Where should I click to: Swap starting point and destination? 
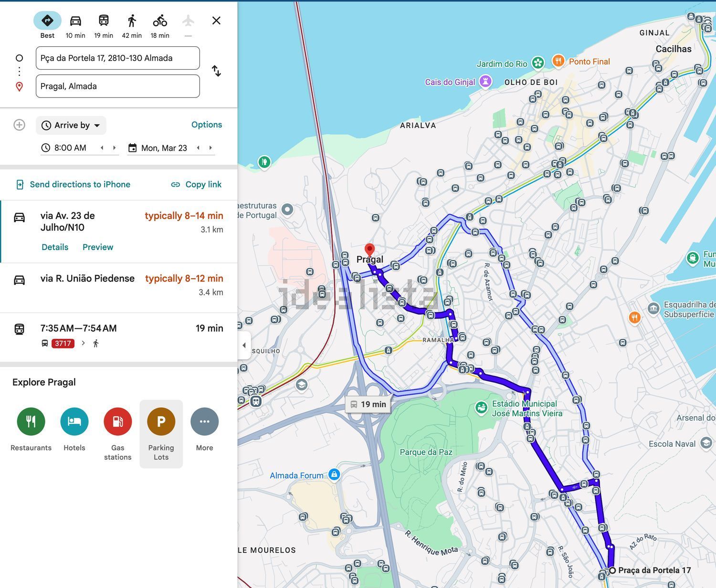tap(216, 71)
